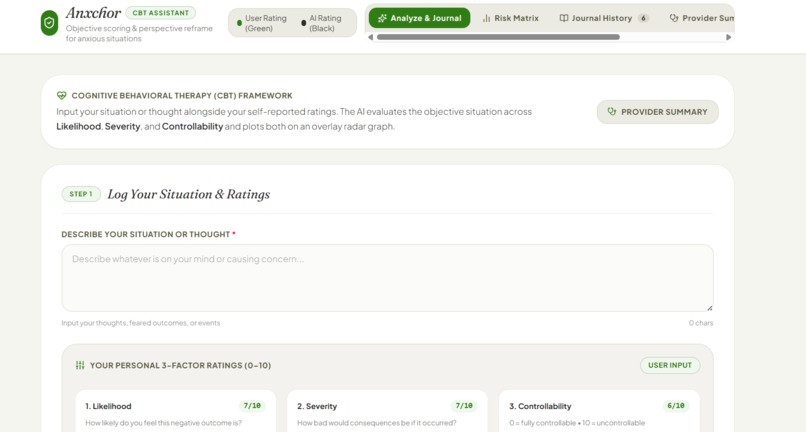Click the right arrow of the tab scrollbar
The height and width of the screenshot is (432, 806).
click(x=728, y=37)
